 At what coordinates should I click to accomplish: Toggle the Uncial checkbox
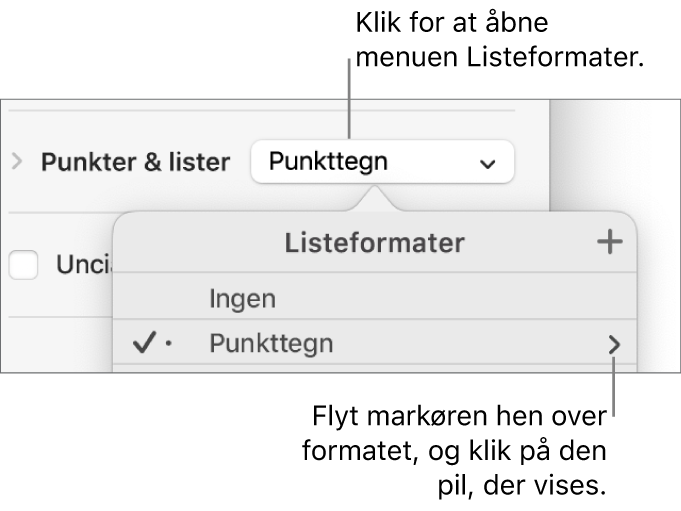(x=23, y=264)
